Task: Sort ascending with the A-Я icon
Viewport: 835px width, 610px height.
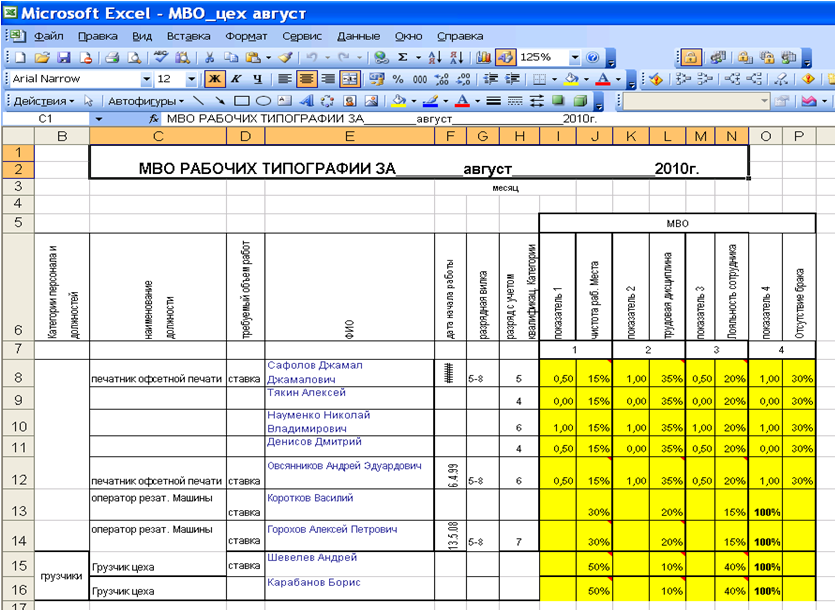Action: coord(435,58)
